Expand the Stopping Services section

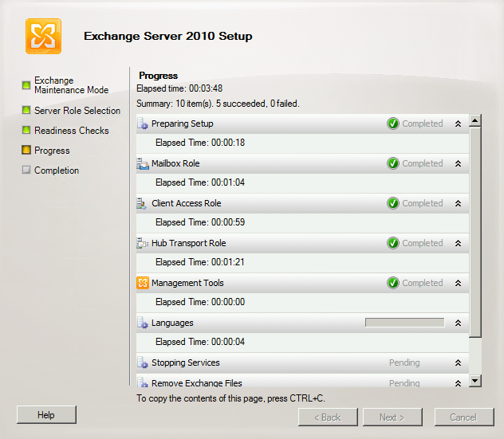click(x=458, y=363)
